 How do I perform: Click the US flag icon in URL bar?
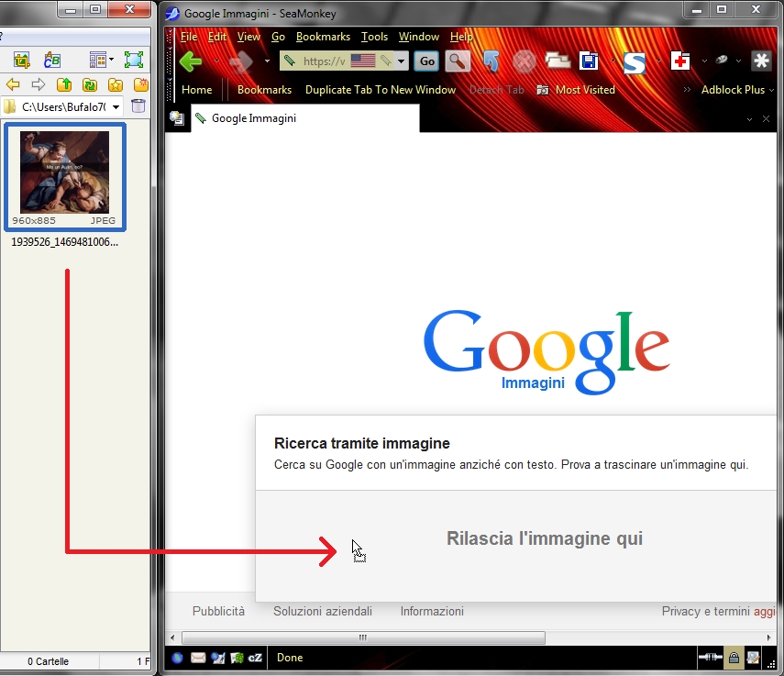[x=363, y=61]
